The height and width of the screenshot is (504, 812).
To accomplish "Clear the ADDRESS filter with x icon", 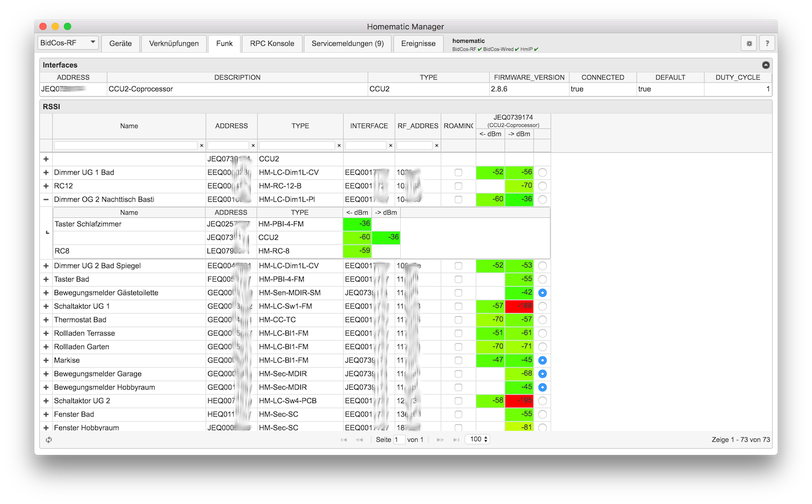I will tap(253, 146).
